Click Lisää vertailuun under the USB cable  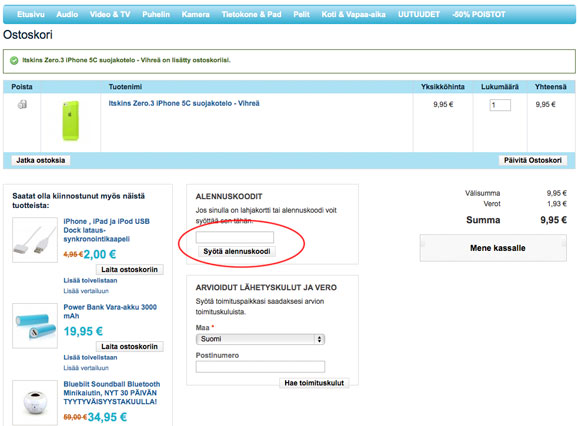(x=86, y=291)
